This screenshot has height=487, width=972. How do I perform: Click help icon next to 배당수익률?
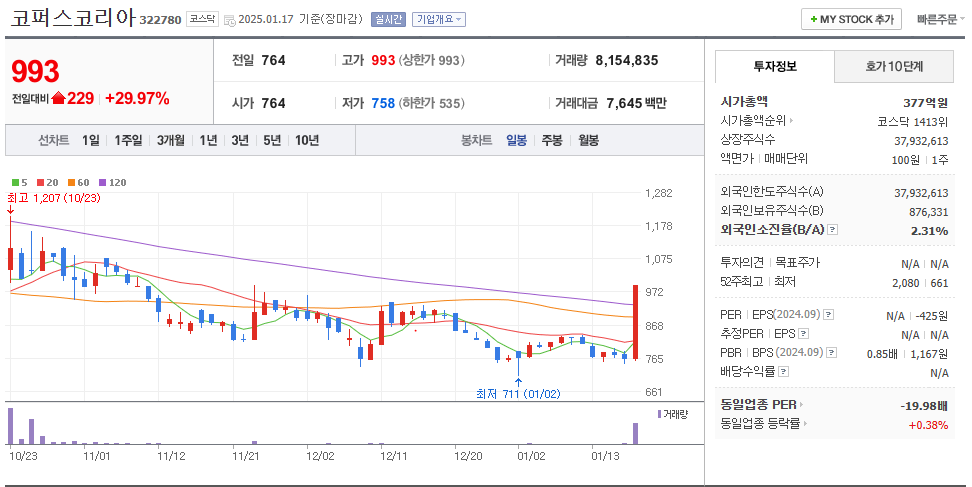pyautogui.click(x=783, y=372)
